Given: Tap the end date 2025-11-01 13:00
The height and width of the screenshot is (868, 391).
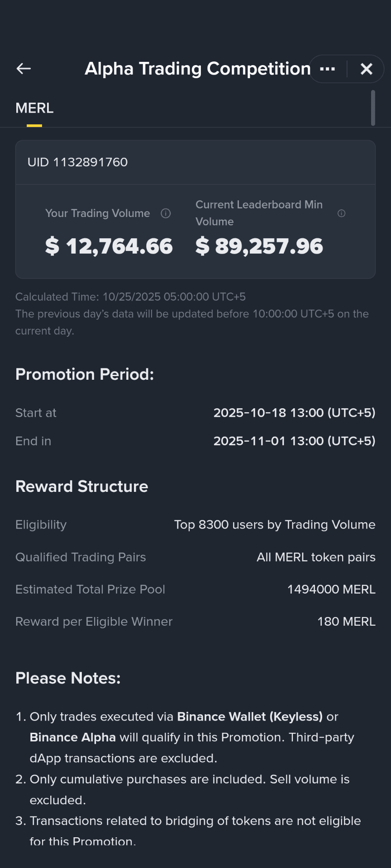Looking at the screenshot, I should 294,441.
